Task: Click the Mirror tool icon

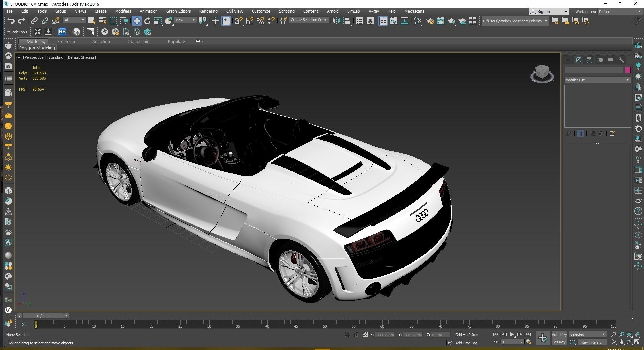Action: point(336,21)
